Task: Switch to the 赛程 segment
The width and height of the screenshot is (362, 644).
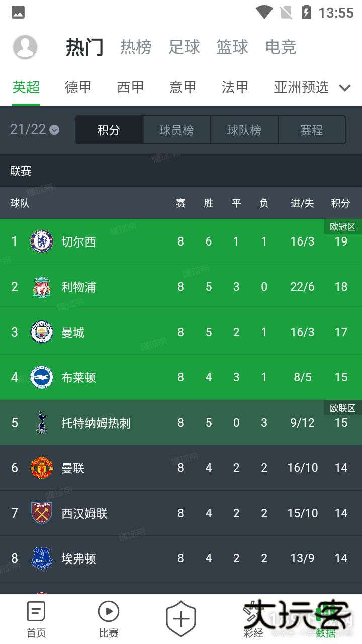Action: pyautogui.click(x=312, y=130)
